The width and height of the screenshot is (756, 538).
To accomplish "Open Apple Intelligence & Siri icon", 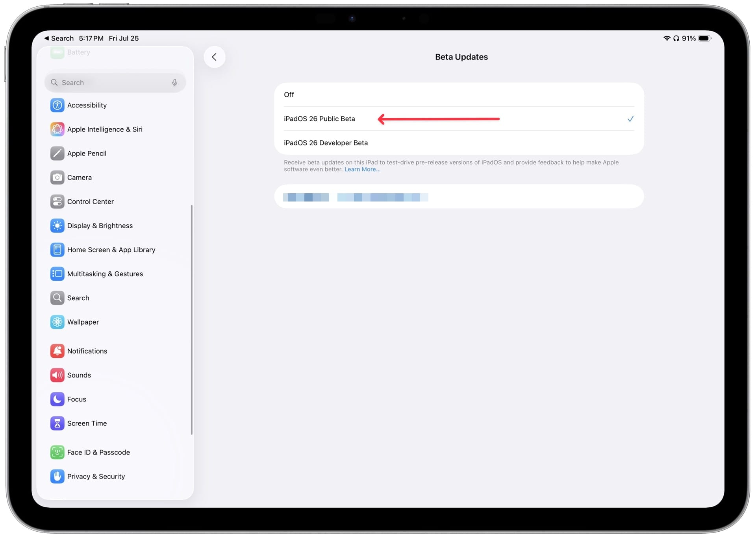I will [57, 129].
